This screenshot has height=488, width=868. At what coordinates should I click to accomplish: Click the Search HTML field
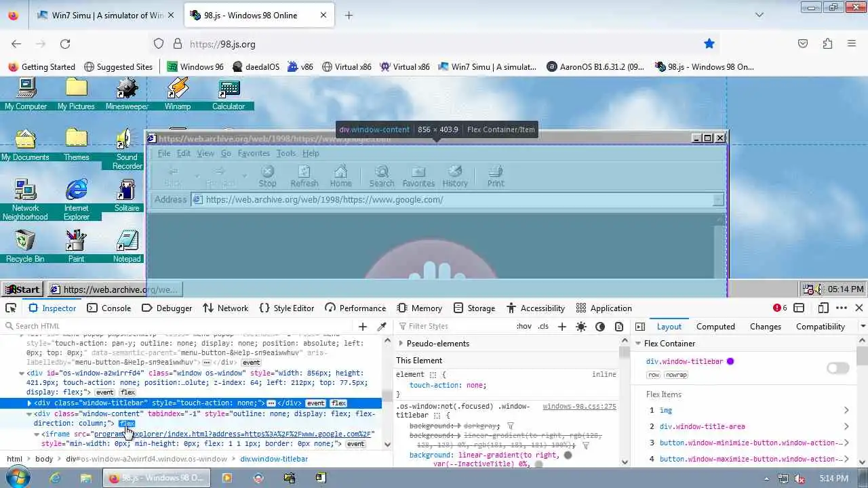pyautogui.click(x=178, y=327)
